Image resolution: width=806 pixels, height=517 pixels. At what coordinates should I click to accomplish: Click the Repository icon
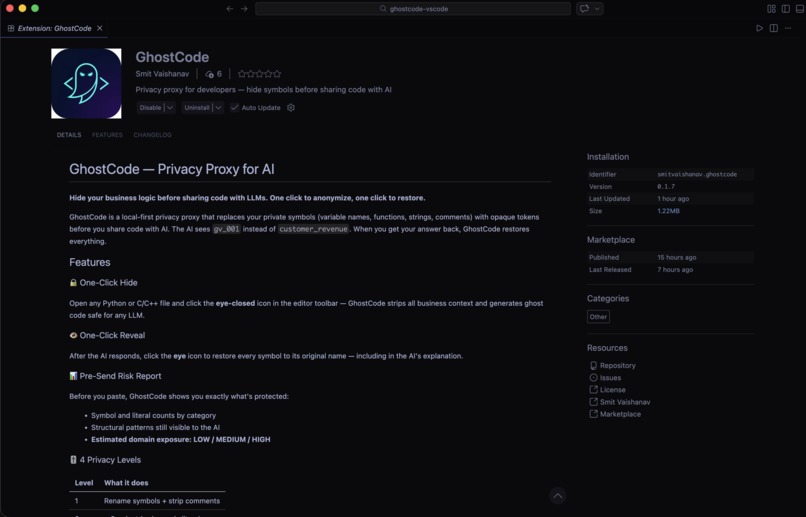593,365
